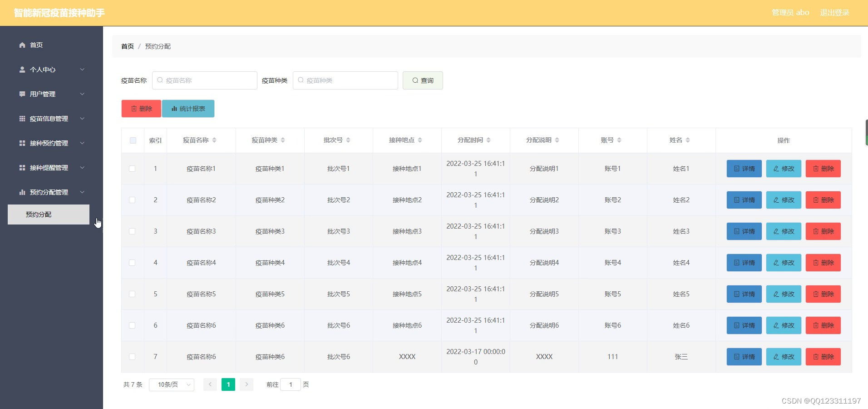The width and height of the screenshot is (868, 409).
Task: Click 删除 for the 疫苗名称4 row
Action: (x=823, y=263)
